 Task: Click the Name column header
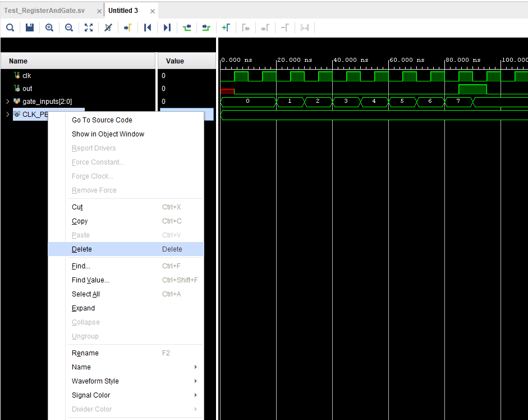[x=79, y=61]
